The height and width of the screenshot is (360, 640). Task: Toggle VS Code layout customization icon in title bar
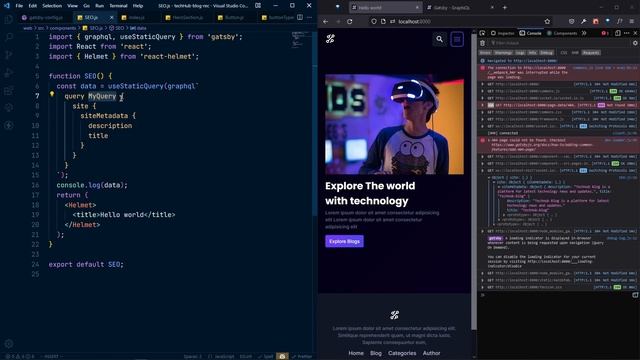click(258, 6)
